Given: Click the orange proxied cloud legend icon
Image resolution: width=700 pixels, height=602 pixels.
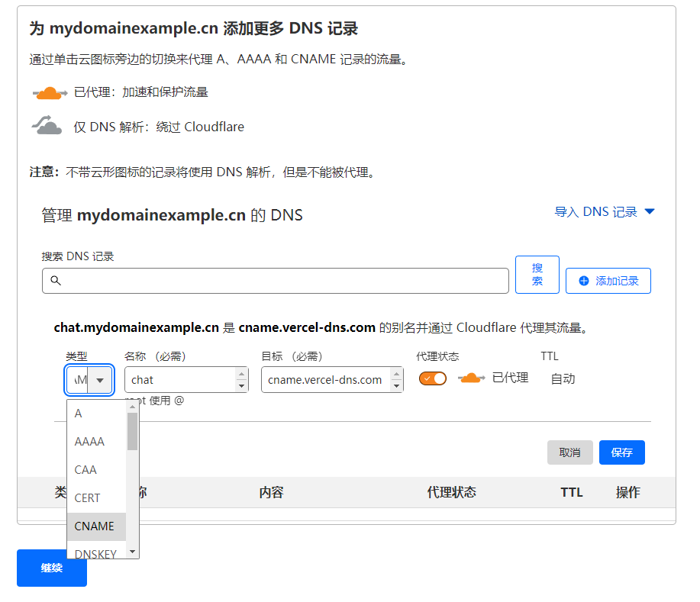Looking at the screenshot, I should tap(50, 92).
